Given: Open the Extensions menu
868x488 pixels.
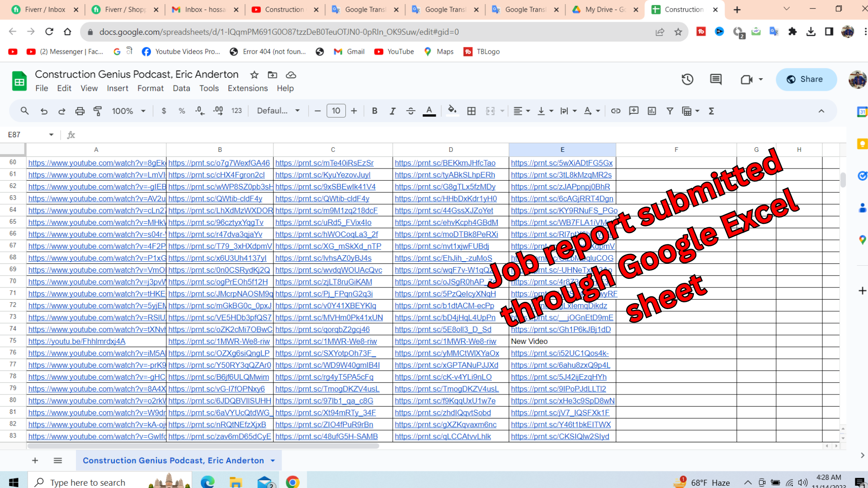Looking at the screenshot, I should 248,89.
